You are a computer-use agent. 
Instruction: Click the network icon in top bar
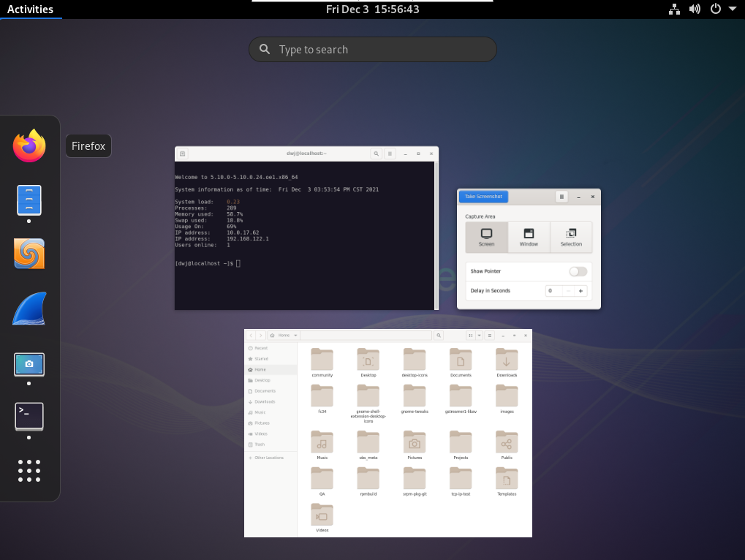674,10
